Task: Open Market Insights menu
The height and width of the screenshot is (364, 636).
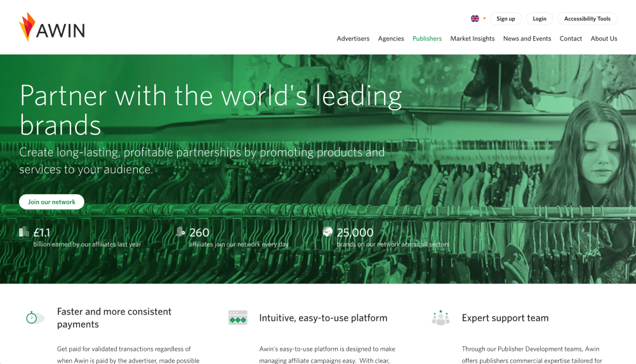Action: click(472, 39)
